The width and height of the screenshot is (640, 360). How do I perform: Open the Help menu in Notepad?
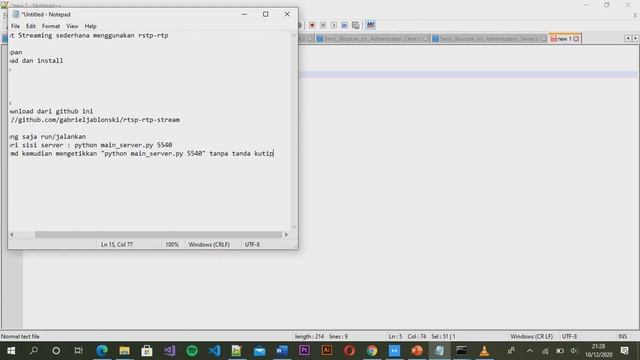[90, 26]
